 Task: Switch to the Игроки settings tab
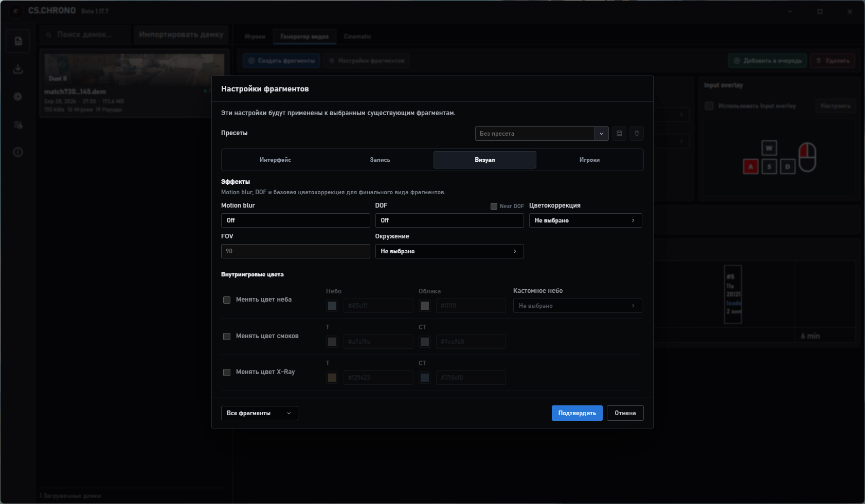pyautogui.click(x=589, y=160)
